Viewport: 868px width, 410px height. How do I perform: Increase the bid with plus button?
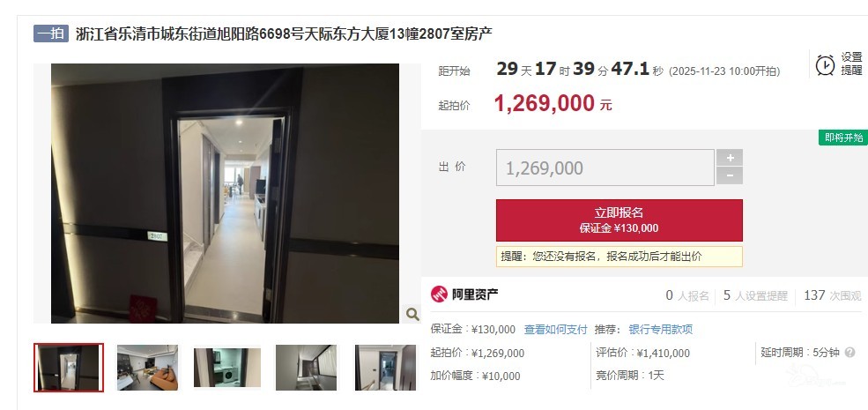[x=730, y=158]
